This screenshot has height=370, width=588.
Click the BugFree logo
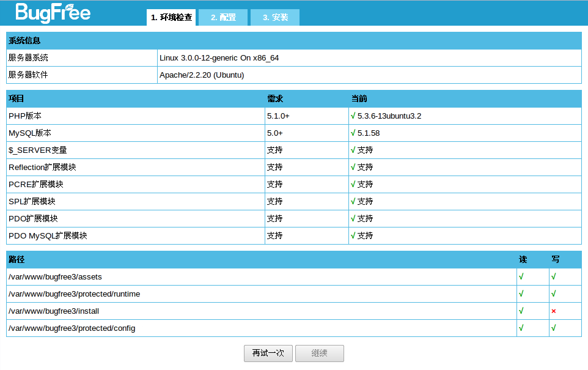click(x=53, y=12)
